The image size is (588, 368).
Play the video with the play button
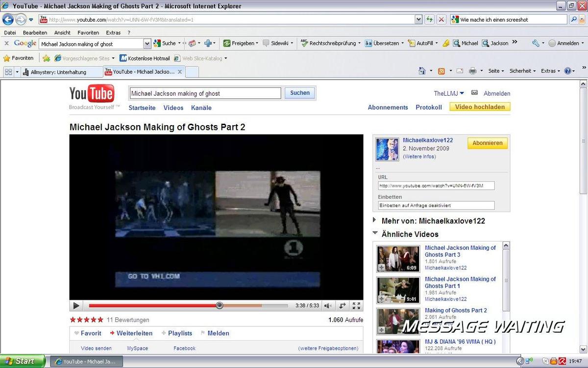76,306
